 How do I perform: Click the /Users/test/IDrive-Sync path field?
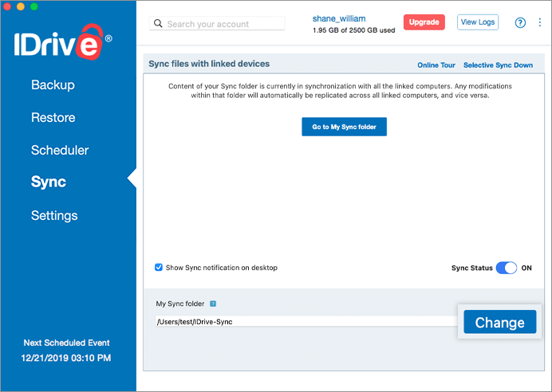click(x=306, y=321)
